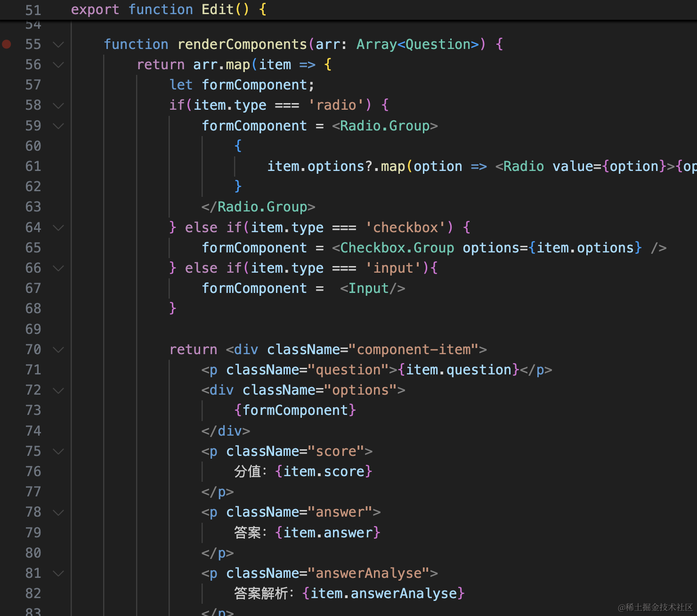
Task: Click the formComponent variable declaration on line 57
Action: click(x=254, y=85)
